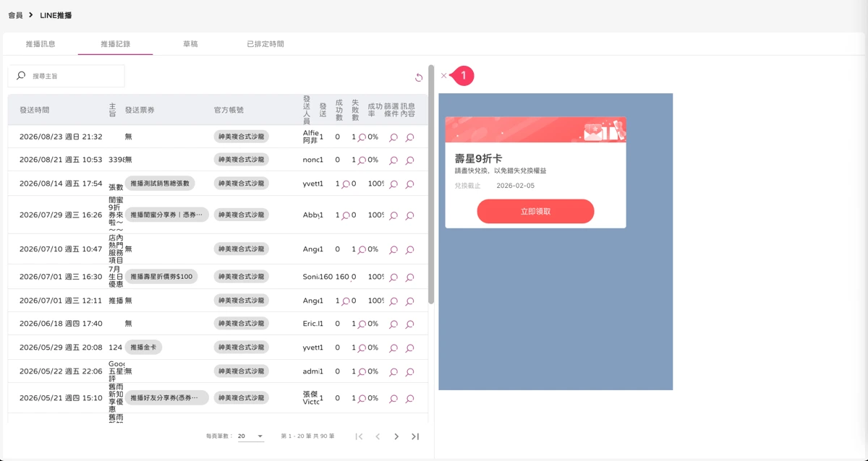
Task: Open filter conditions for the 2026/07/29 row
Action: point(393,215)
